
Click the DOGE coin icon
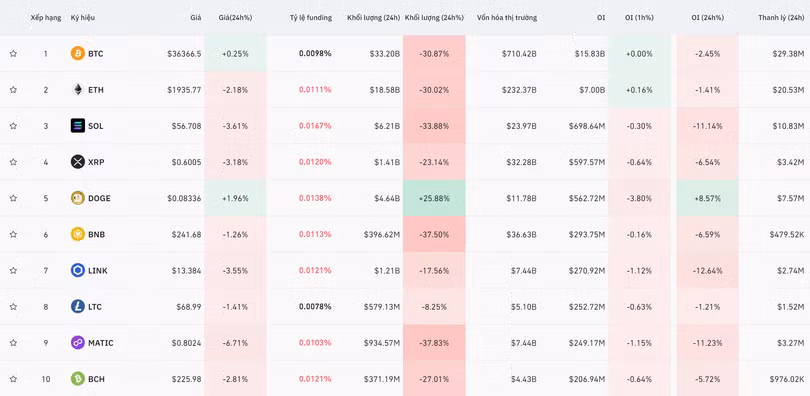pyautogui.click(x=77, y=198)
